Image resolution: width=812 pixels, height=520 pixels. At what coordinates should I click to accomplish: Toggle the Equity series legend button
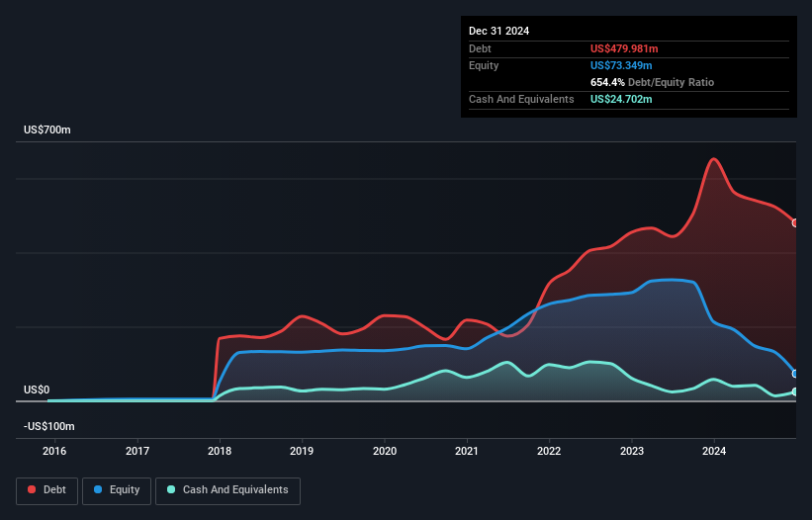click(117, 490)
